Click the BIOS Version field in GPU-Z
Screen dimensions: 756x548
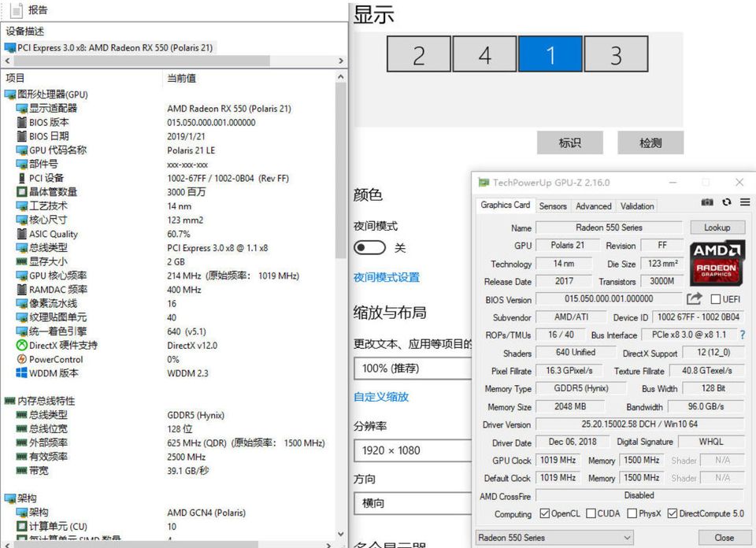click(609, 299)
